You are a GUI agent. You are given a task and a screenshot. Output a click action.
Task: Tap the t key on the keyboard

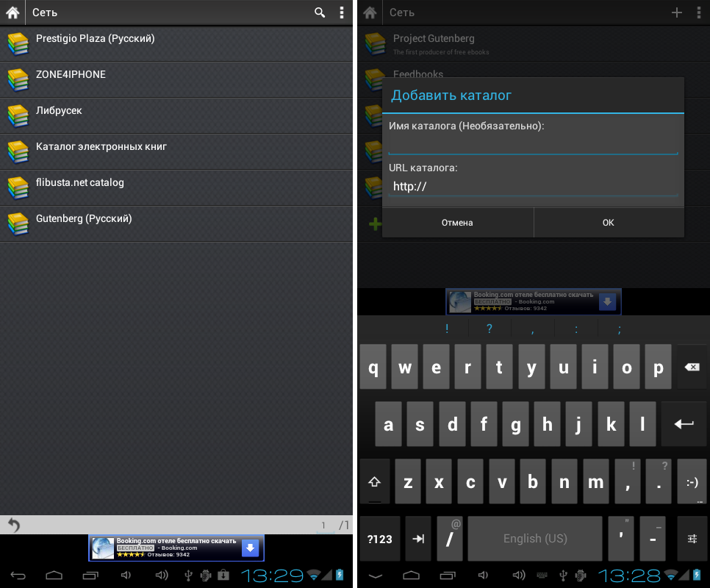tap(500, 367)
